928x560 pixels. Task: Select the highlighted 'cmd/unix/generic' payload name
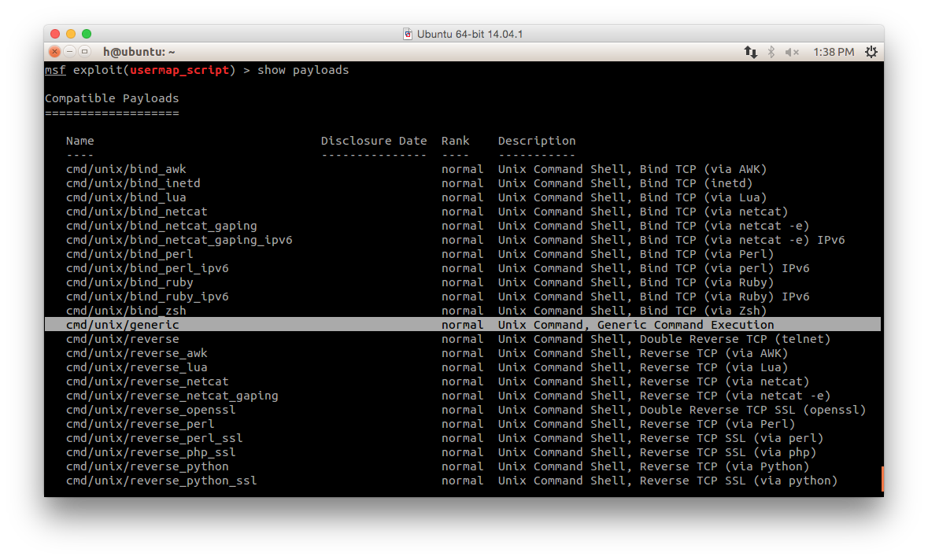[123, 325]
